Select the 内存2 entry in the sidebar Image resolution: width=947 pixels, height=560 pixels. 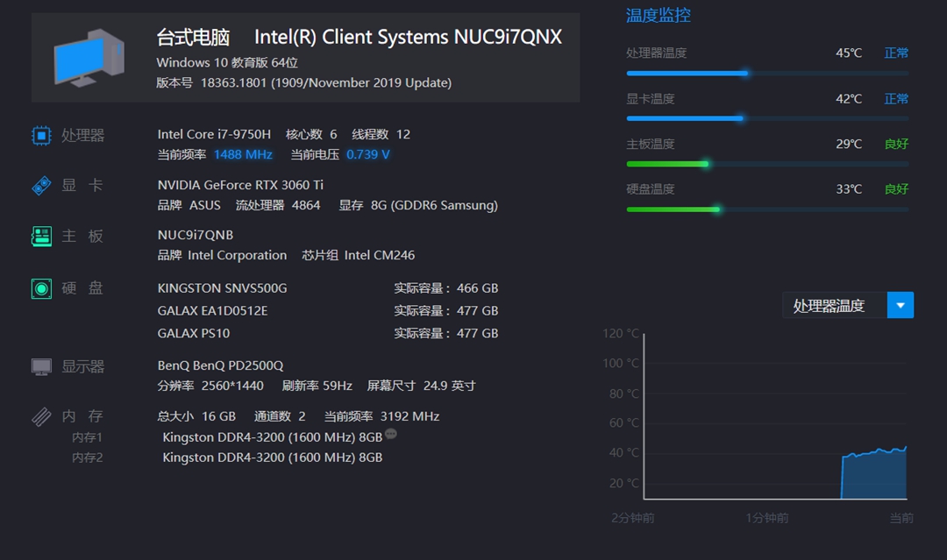88,457
